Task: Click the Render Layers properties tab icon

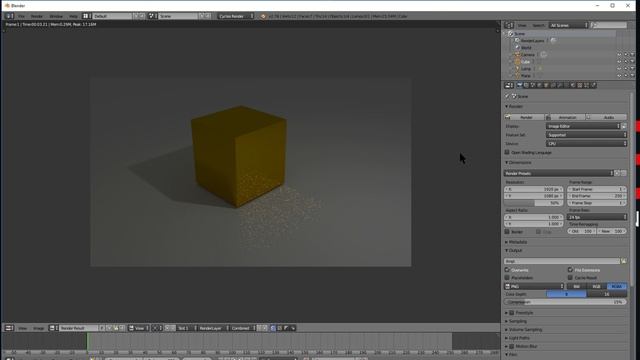Action: coord(526,85)
